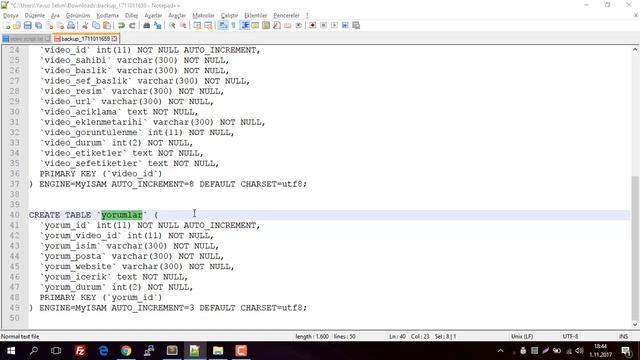Open the Düzenle menu
640x360 pixels.
(35, 16)
